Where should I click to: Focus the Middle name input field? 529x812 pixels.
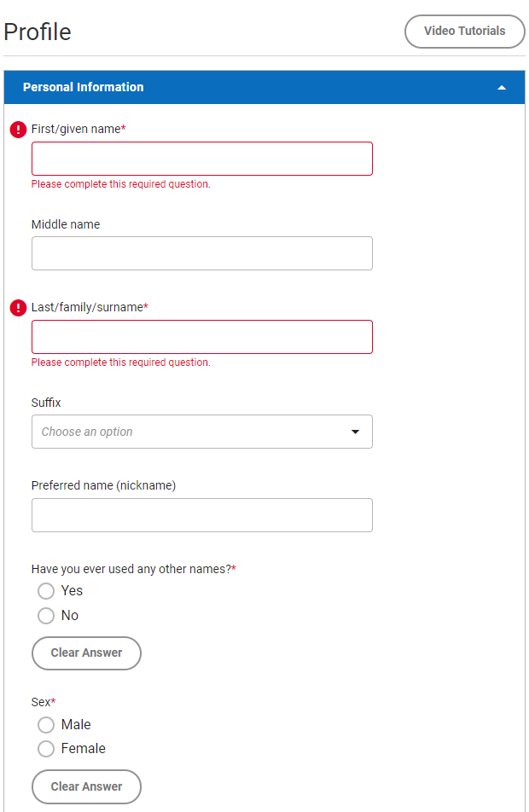pos(201,252)
